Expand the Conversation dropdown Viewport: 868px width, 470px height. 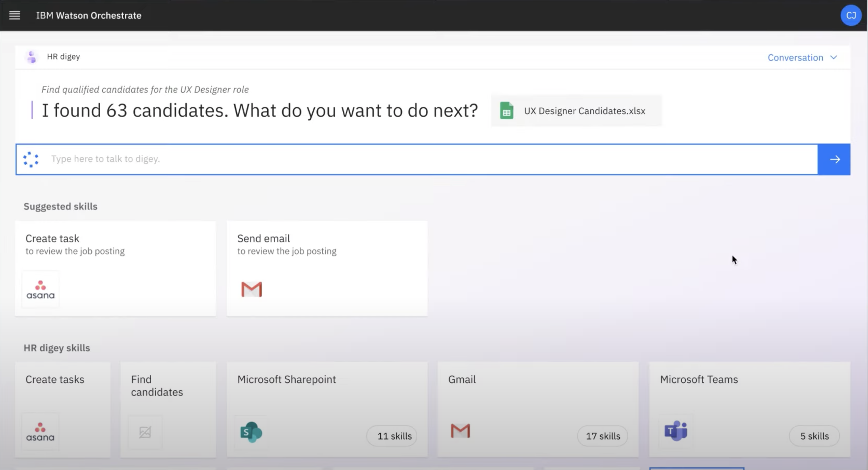[802, 57]
